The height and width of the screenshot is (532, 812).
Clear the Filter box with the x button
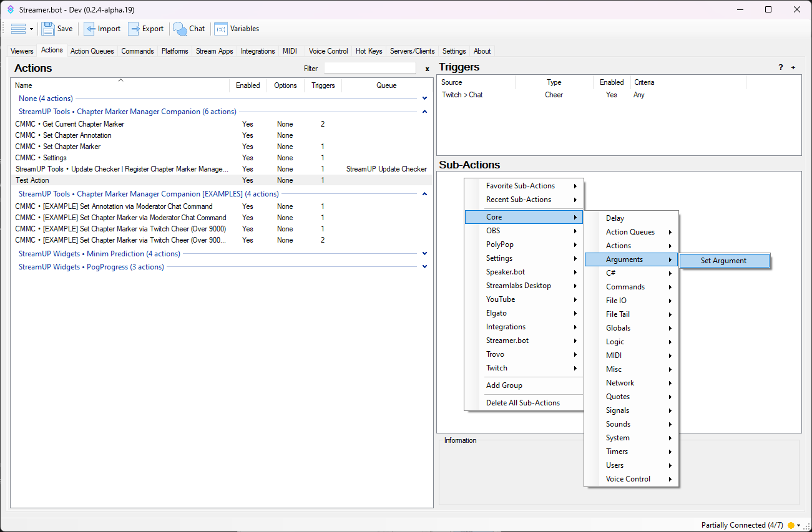pyautogui.click(x=427, y=69)
